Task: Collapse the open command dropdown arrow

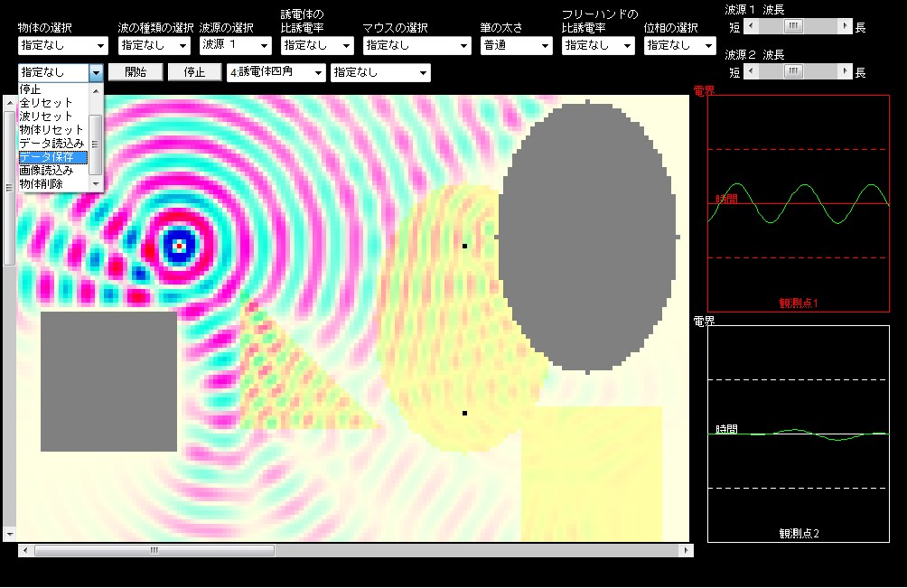Action: [x=96, y=72]
